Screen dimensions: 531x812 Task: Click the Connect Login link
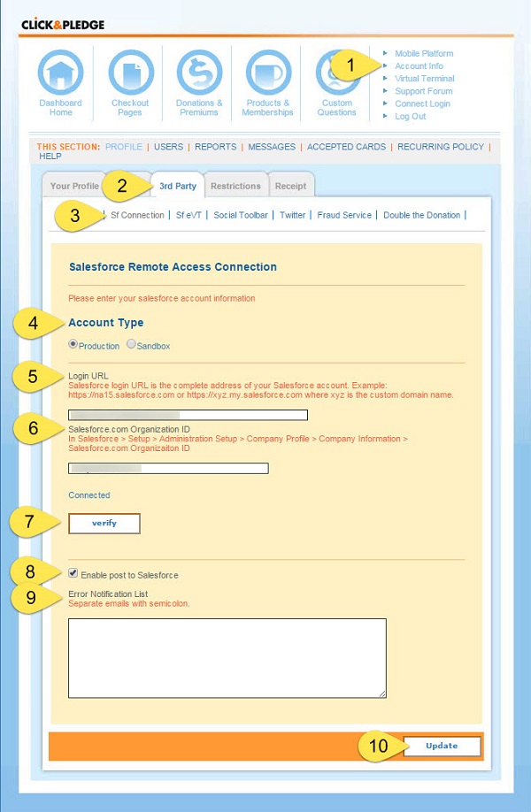422,103
